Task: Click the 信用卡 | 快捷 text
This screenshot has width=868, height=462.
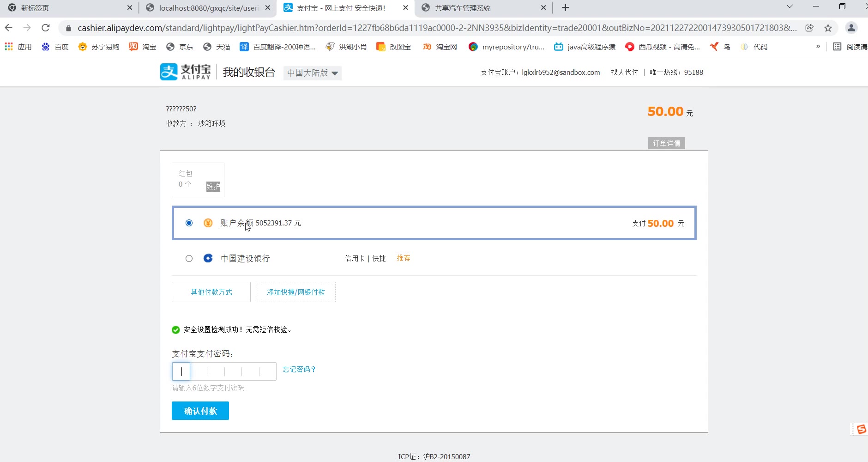Action: (365, 258)
